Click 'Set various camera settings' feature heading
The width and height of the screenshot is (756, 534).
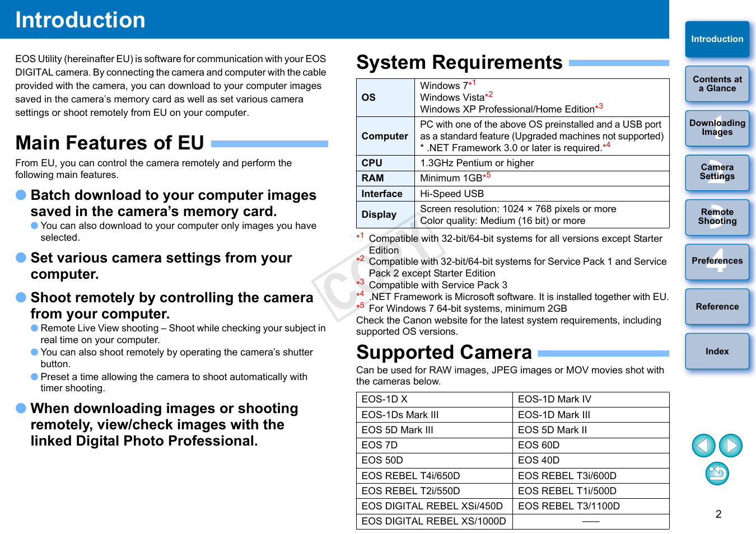tap(161, 266)
